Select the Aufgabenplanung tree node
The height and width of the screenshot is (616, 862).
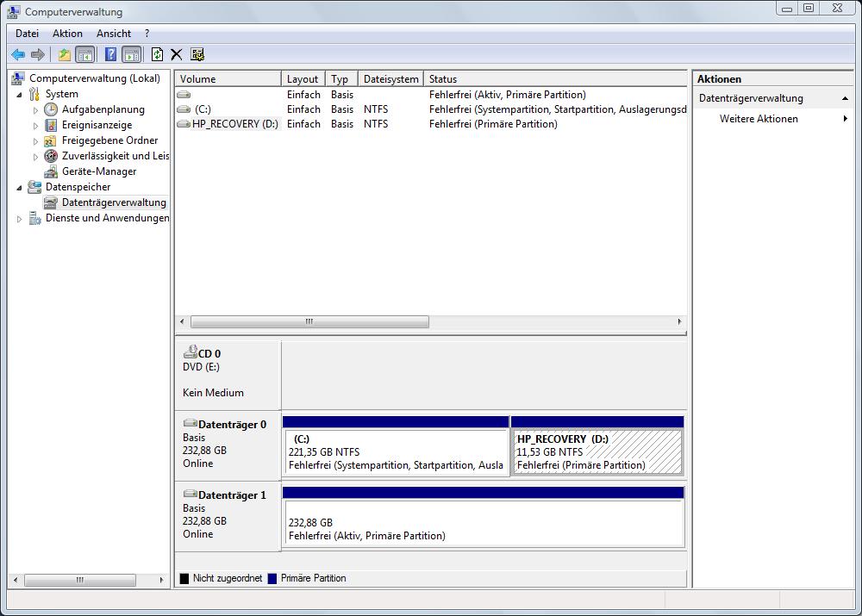coord(103,109)
